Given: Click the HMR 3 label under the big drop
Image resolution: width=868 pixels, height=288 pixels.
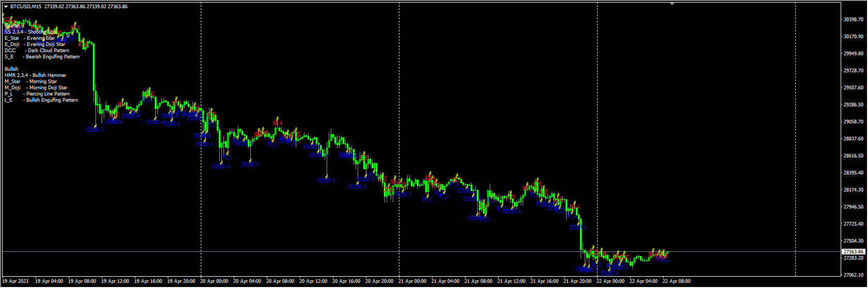Looking at the screenshot, I should coord(95,130).
